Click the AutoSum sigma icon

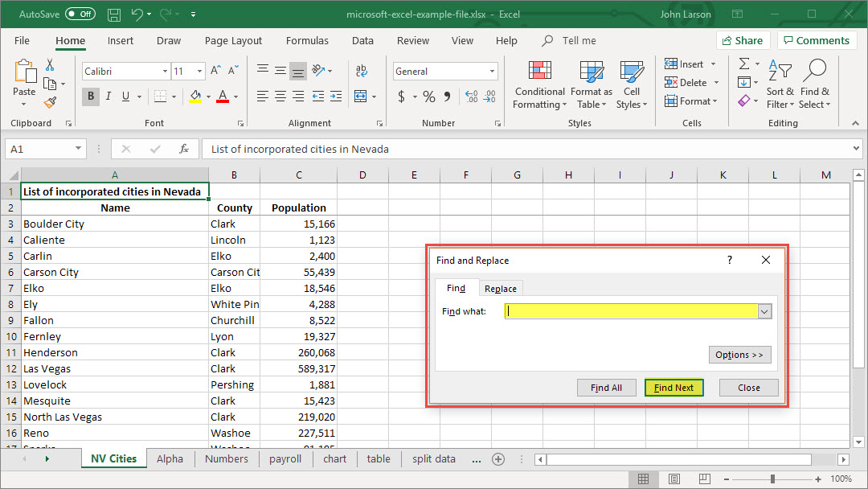coord(744,64)
